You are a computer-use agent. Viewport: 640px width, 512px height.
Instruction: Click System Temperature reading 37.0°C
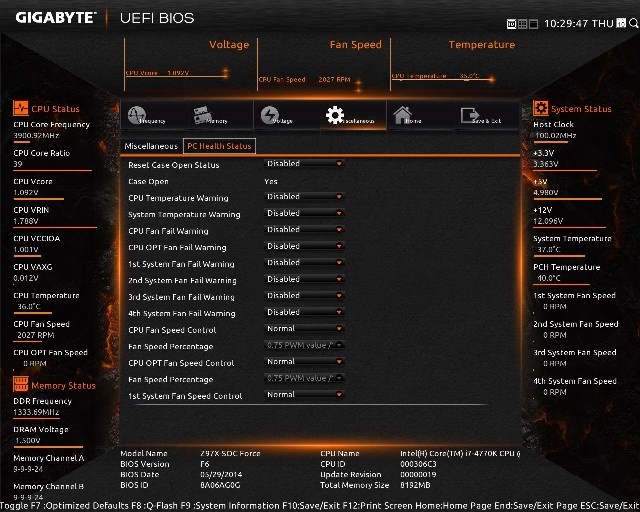tap(549, 249)
